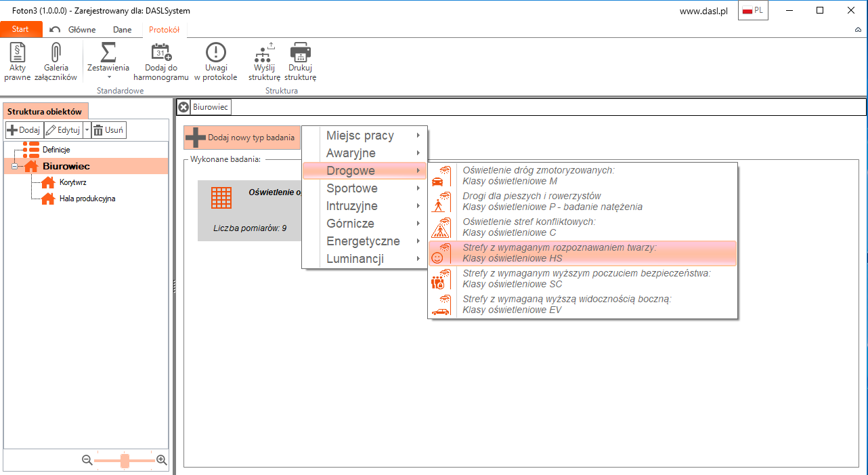
Task: Click the tree zoom slider handle
Action: tap(125, 461)
